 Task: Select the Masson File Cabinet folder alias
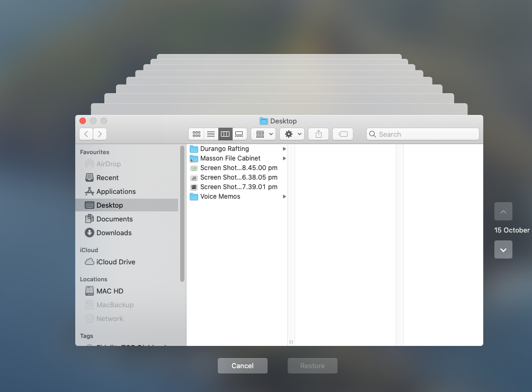pos(237,158)
